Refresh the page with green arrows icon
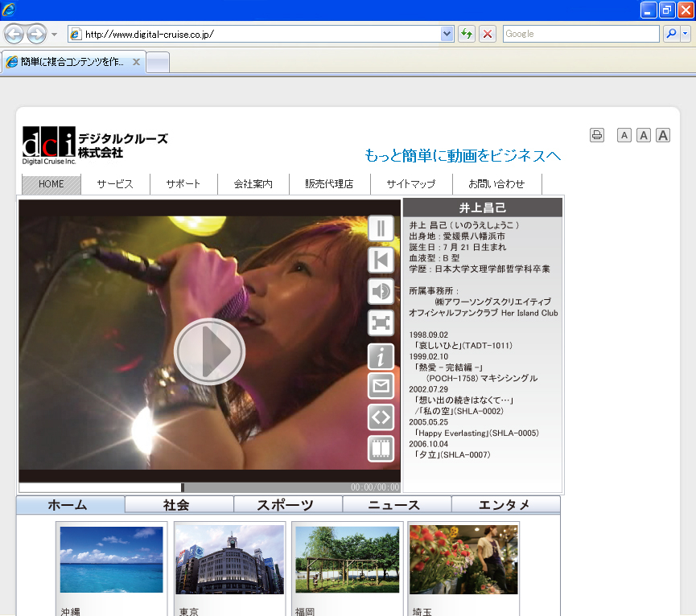 [467, 34]
